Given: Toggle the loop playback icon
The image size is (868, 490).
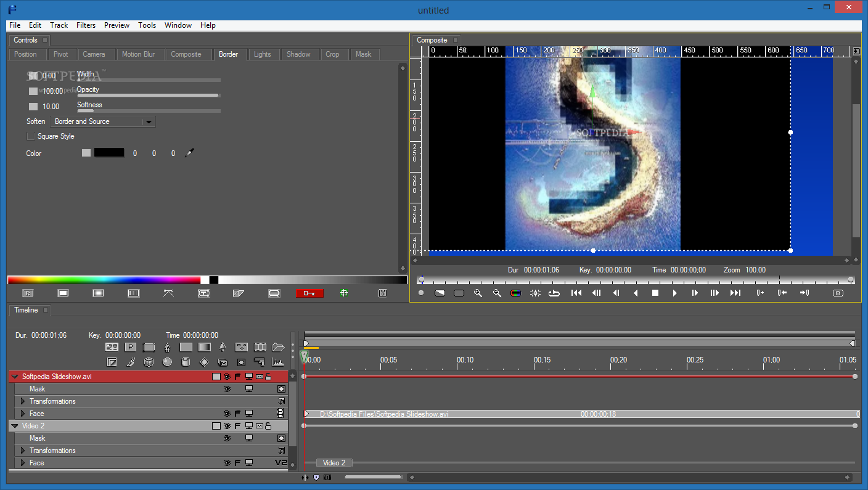Looking at the screenshot, I should pyautogui.click(x=554, y=293).
